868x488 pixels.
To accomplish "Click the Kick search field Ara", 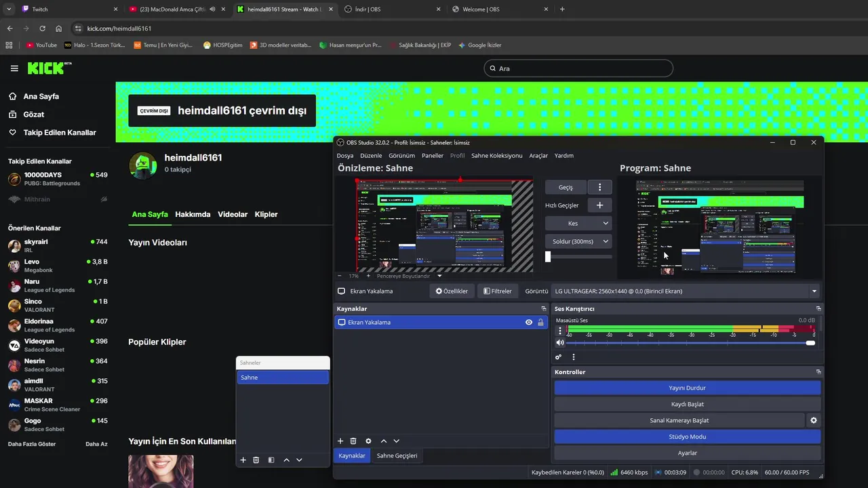I will click(578, 68).
